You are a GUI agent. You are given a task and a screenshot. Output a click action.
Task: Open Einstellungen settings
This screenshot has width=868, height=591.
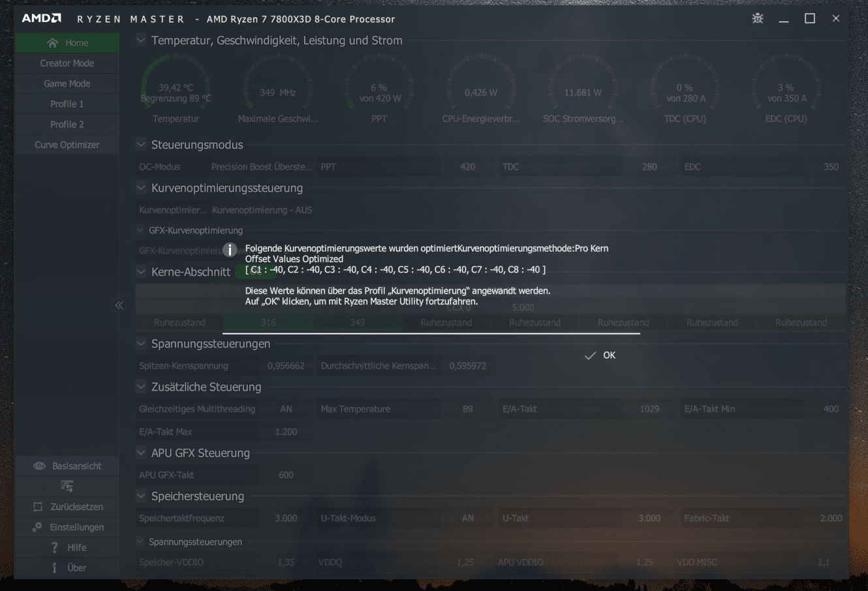[x=67, y=527]
